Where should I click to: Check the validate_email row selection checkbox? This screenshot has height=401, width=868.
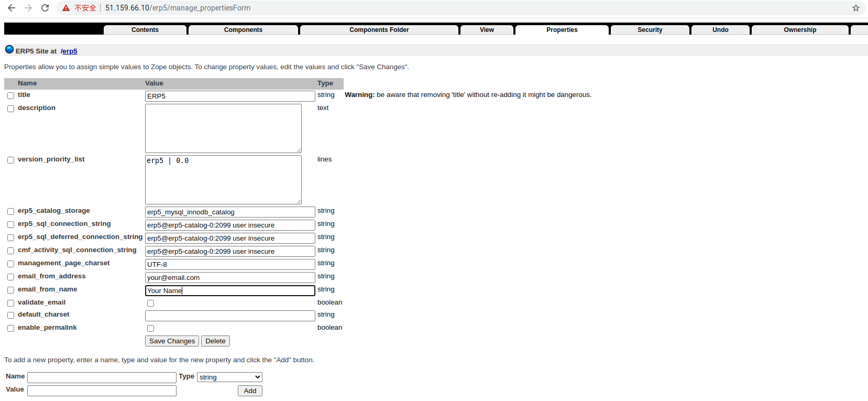pyautogui.click(x=10, y=304)
